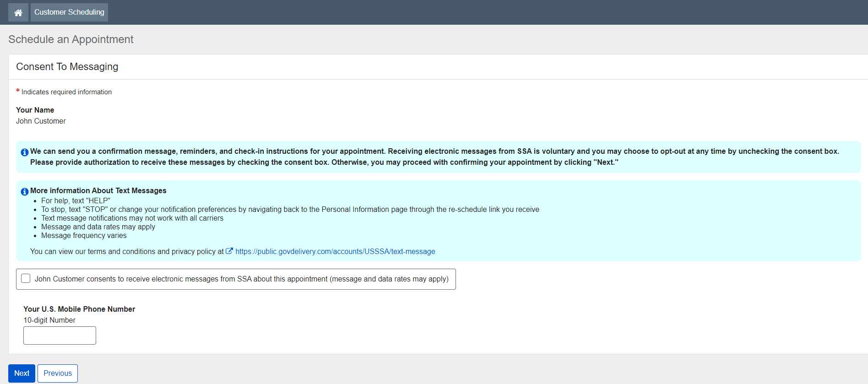Click the More information About Text Messages heading
Screen dimensions: 868x384
click(98, 191)
